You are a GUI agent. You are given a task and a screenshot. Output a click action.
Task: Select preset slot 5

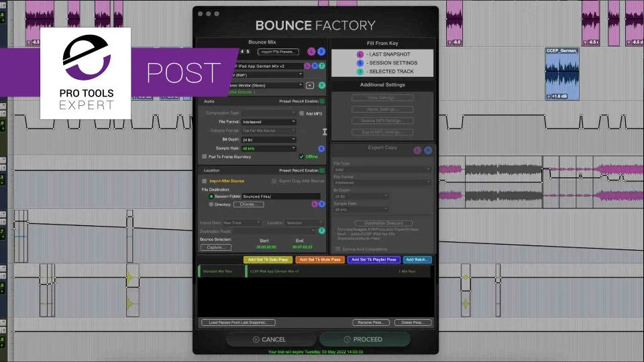point(248,52)
